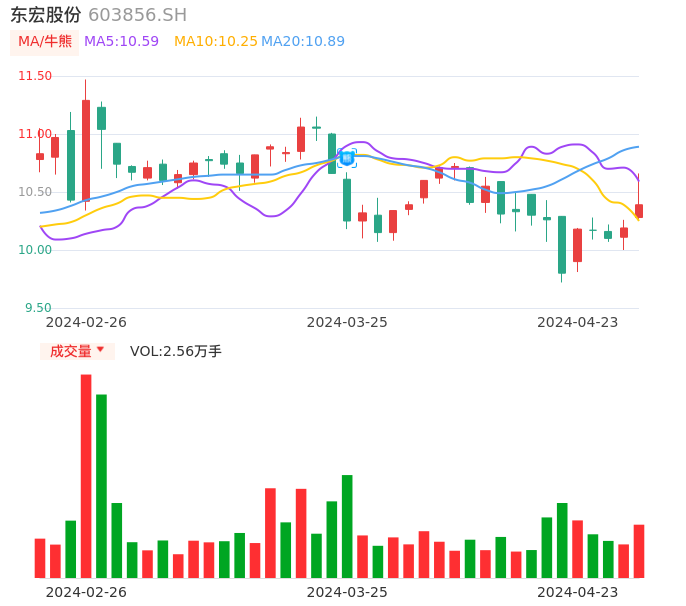Screen dimensions: 686x606
Task: Click the last red candlestick on the right
Action: coord(639,211)
